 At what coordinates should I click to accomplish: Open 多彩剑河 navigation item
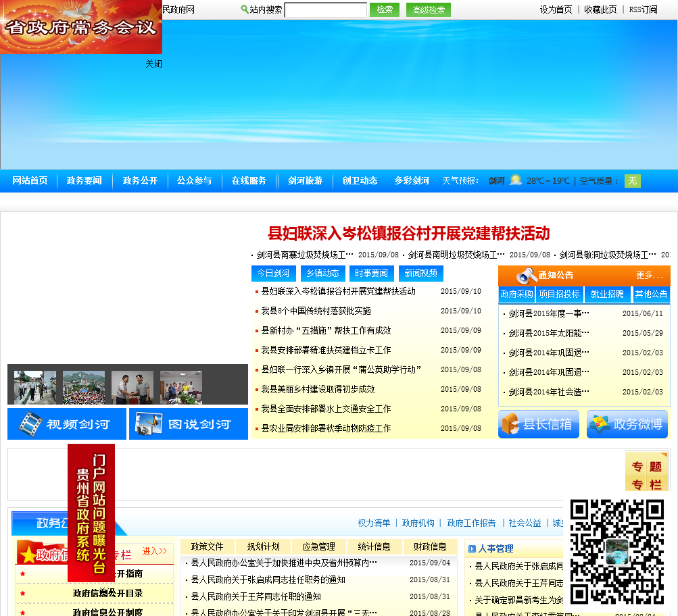(x=412, y=180)
